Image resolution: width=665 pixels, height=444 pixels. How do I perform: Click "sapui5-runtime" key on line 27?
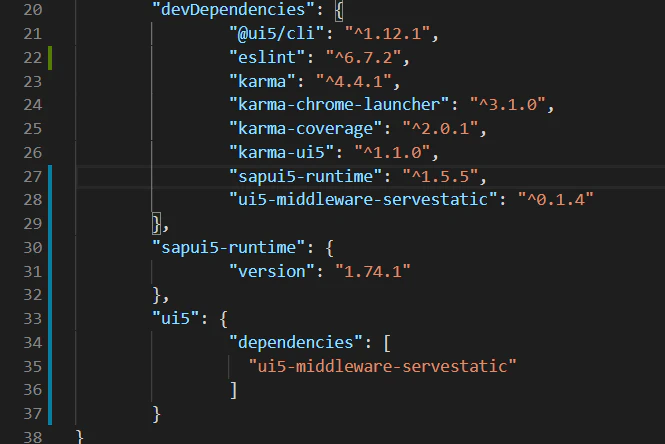pyautogui.click(x=305, y=176)
